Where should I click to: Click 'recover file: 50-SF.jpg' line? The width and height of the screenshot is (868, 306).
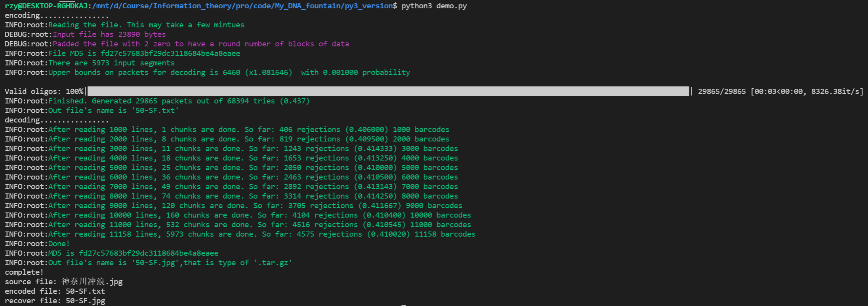point(55,301)
